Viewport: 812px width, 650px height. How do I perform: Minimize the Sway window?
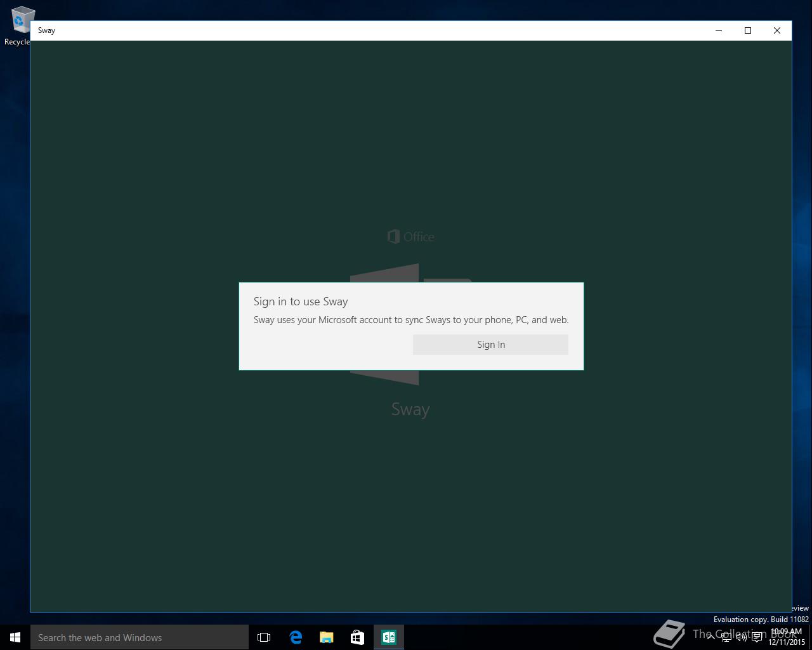719,30
